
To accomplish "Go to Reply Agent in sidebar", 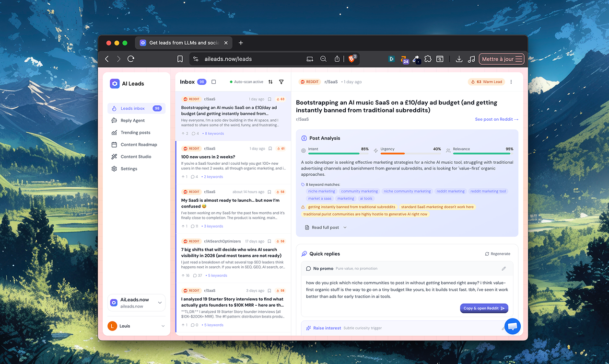I will point(132,121).
